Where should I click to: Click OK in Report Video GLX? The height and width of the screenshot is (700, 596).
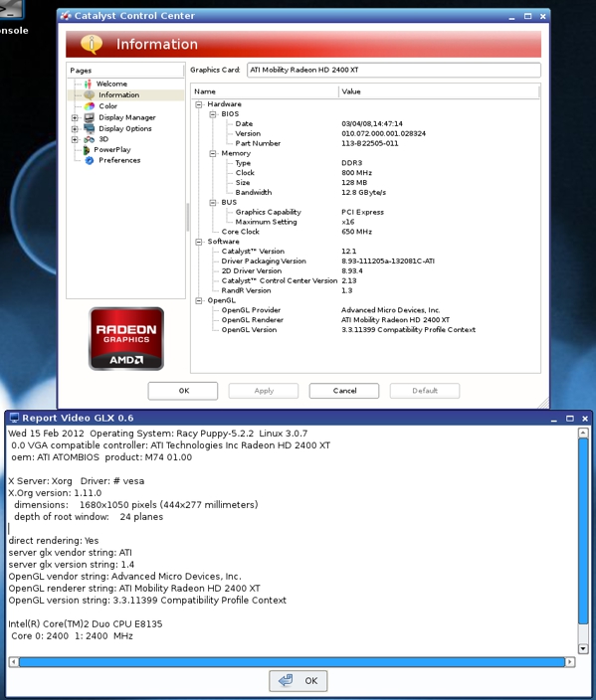pos(298,681)
